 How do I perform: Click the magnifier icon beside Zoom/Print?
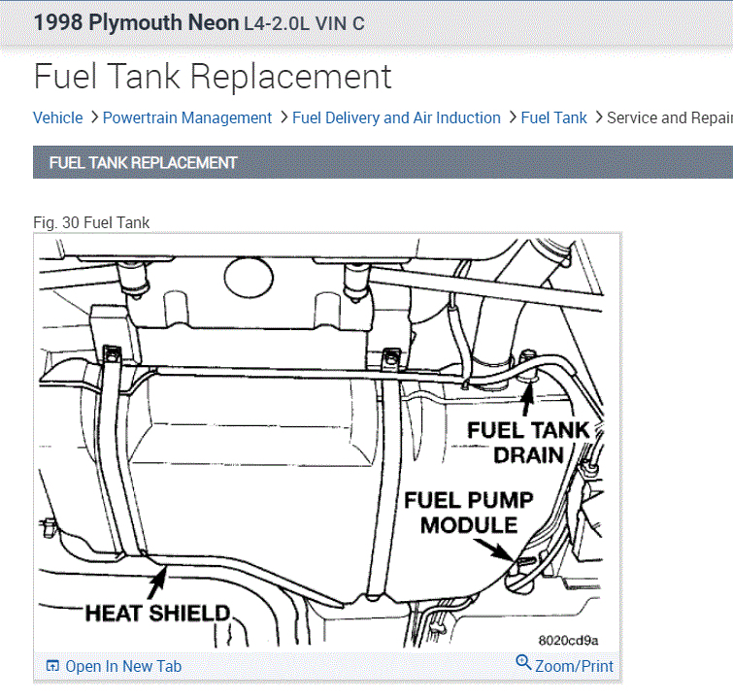point(523,662)
